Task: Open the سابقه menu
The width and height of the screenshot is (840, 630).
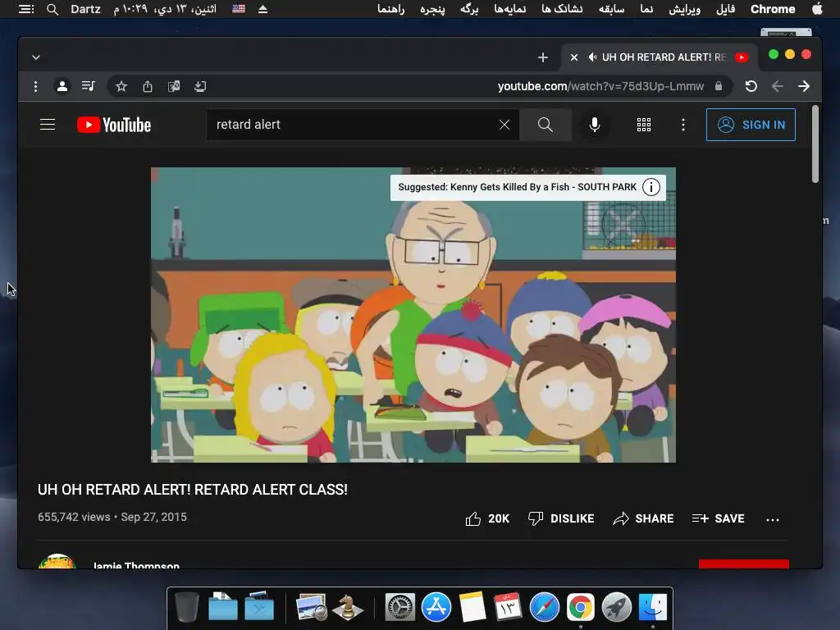Action: click(611, 9)
